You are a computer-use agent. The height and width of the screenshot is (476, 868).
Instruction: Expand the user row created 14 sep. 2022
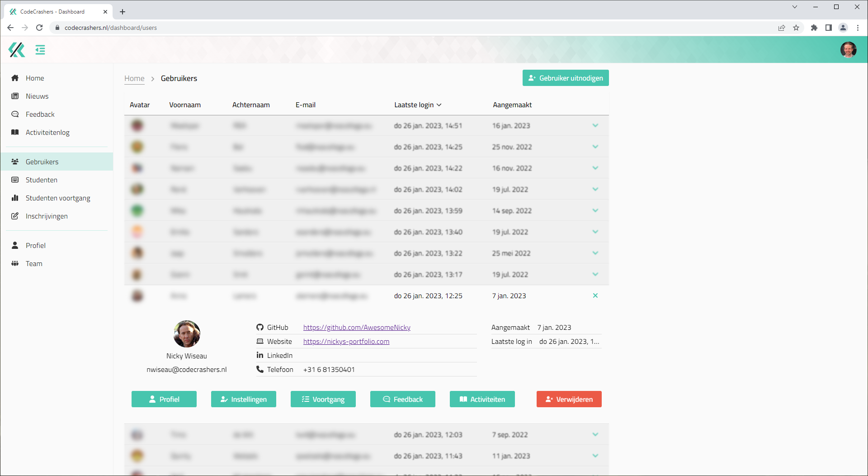click(595, 210)
